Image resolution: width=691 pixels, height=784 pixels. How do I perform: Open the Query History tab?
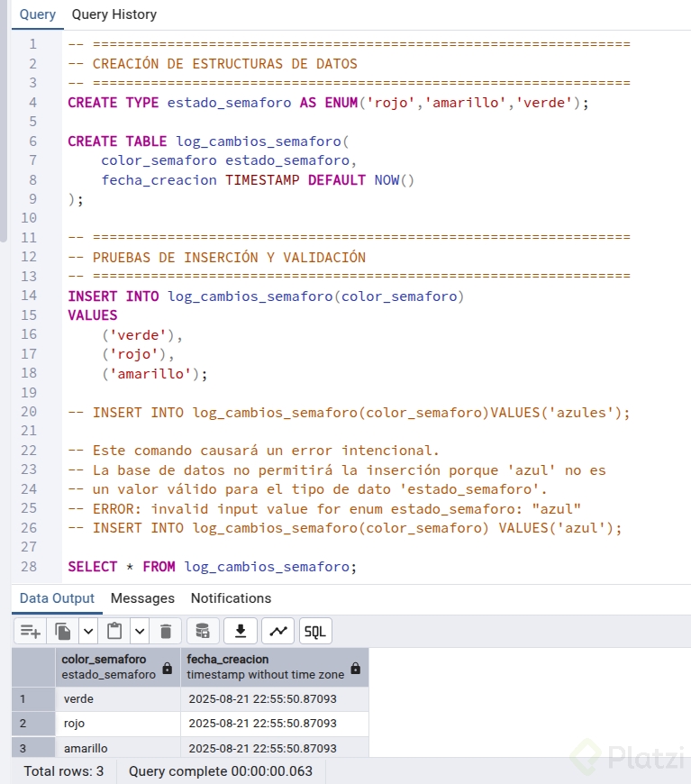click(114, 14)
